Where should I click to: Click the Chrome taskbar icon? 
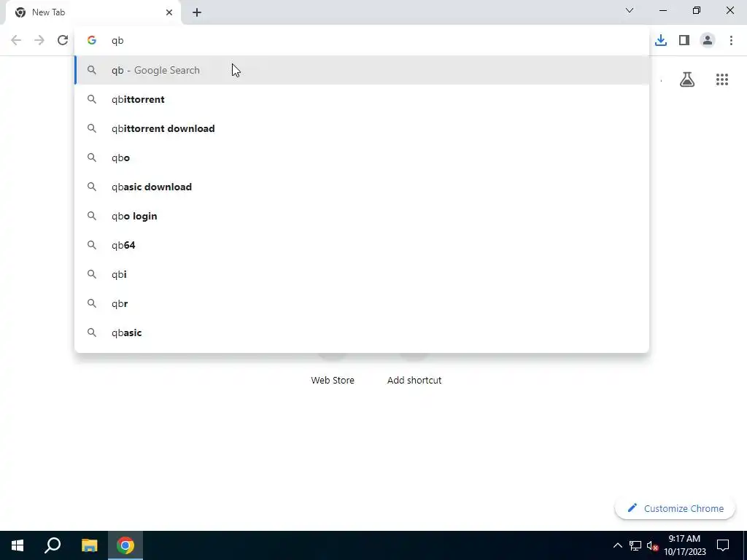(125, 545)
